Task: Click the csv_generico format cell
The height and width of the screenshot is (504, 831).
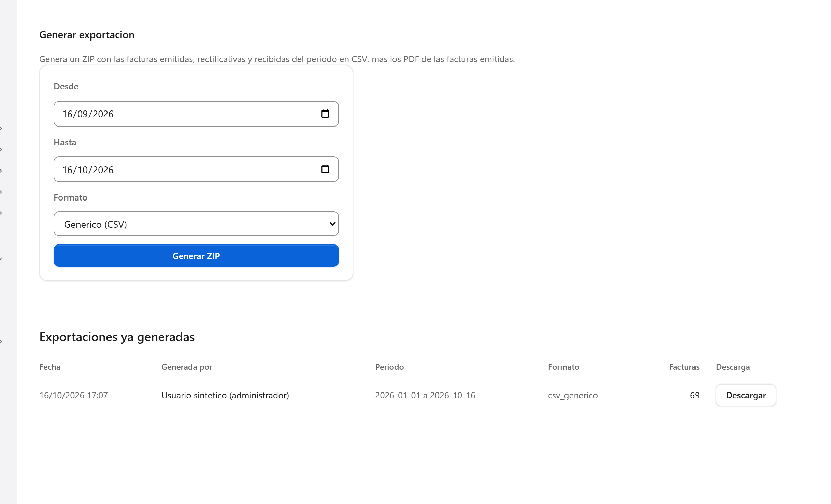Action: [573, 396]
